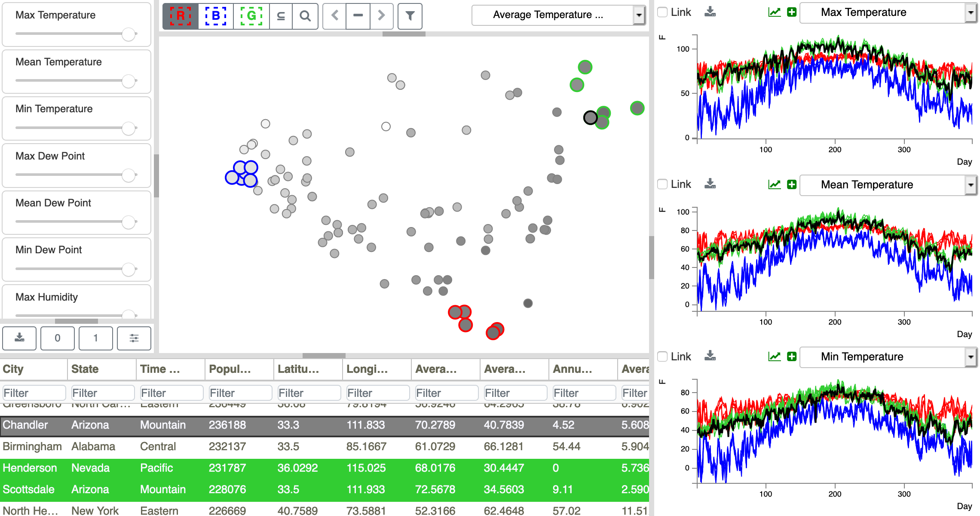Screen dimensions: 980x516
Task: Click the subset symbol toolbar icon
Action: click(x=281, y=16)
